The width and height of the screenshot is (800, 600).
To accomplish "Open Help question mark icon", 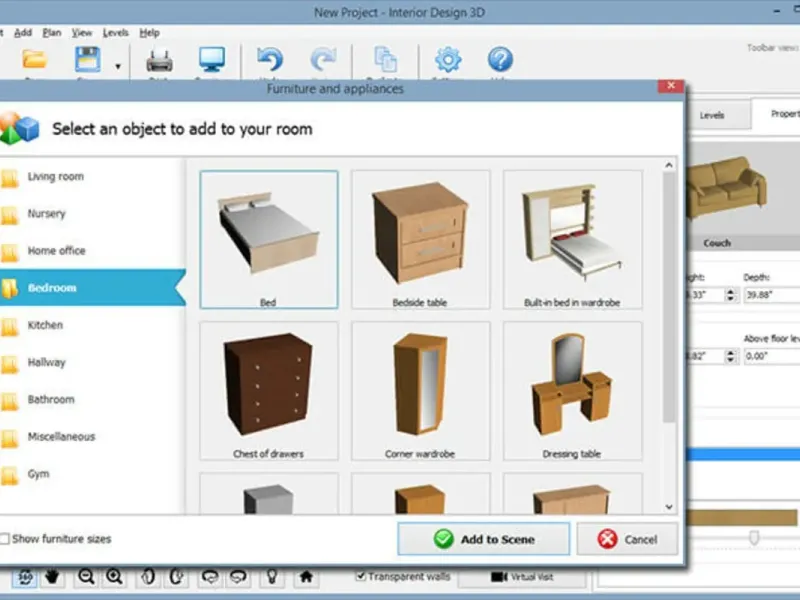I will point(500,59).
